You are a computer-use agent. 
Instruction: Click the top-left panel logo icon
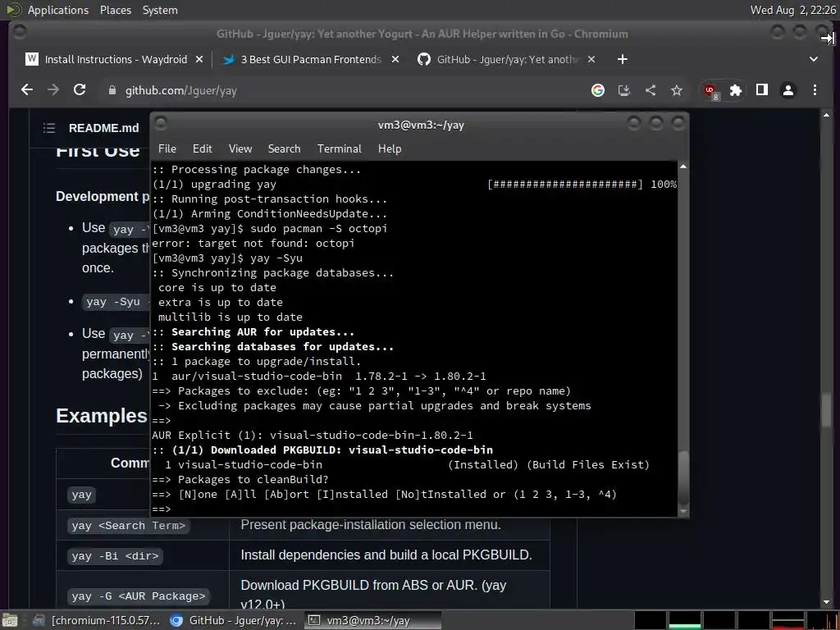(x=14, y=10)
